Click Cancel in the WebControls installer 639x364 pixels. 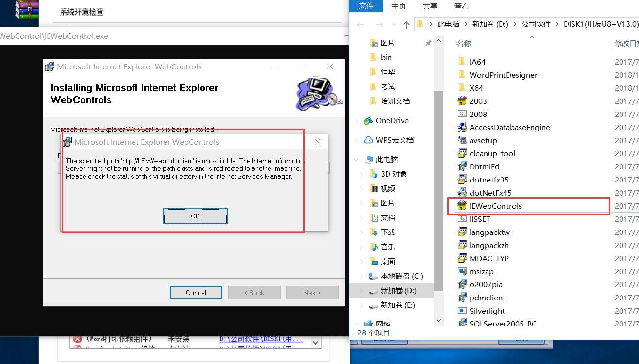[x=196, y=293]
